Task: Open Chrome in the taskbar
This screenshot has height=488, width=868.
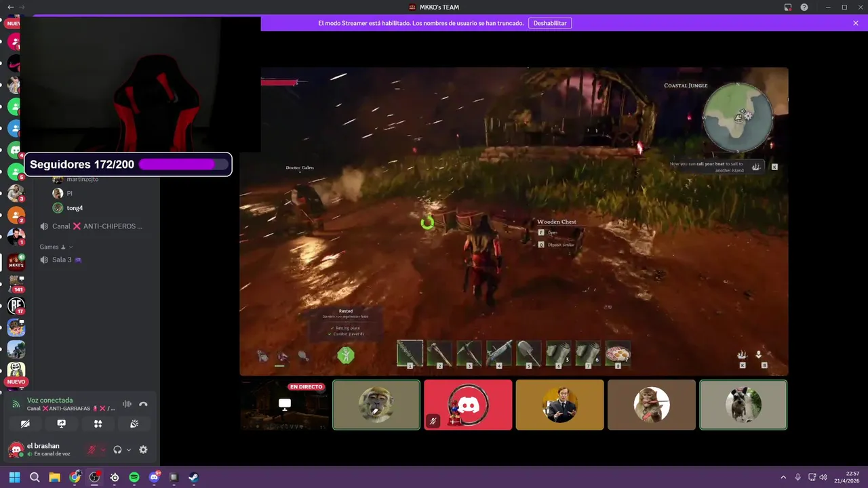Action: [x=75, y=477]
